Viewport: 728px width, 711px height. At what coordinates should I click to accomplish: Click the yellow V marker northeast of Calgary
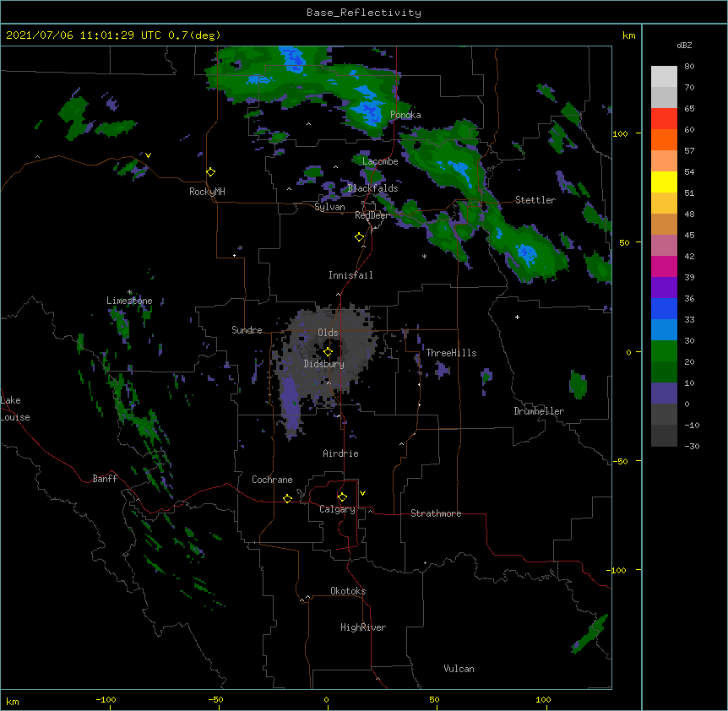pyautogui.click(x=362, y=493)
